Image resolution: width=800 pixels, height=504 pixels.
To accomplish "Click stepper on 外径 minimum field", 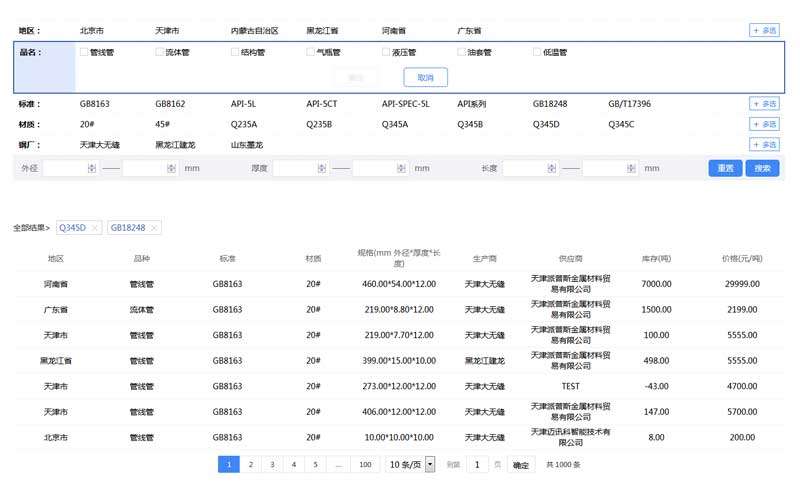I will (x=91, y=169).
